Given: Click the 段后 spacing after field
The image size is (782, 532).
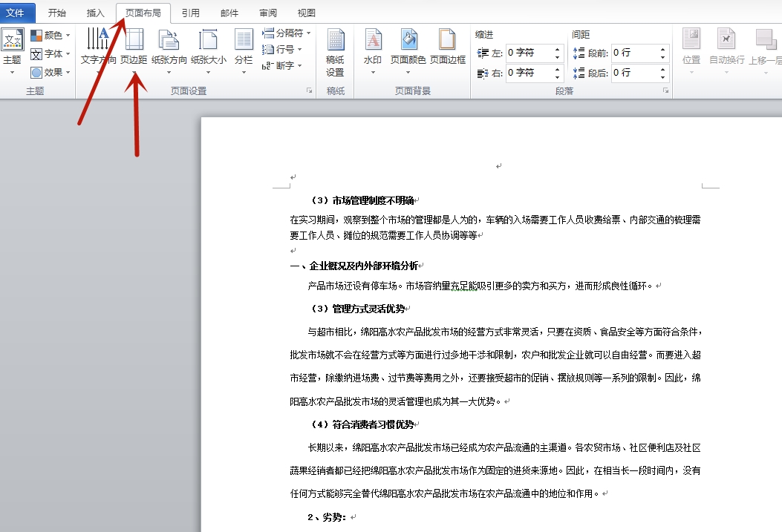Looking at the screenshot, I should click(x=634, y=73).
